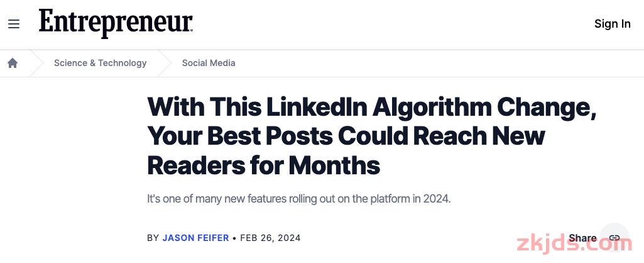This screenshot has height=263, width=644.
Task: Click the word "Months" in the headline
Action: coord(334,165)
